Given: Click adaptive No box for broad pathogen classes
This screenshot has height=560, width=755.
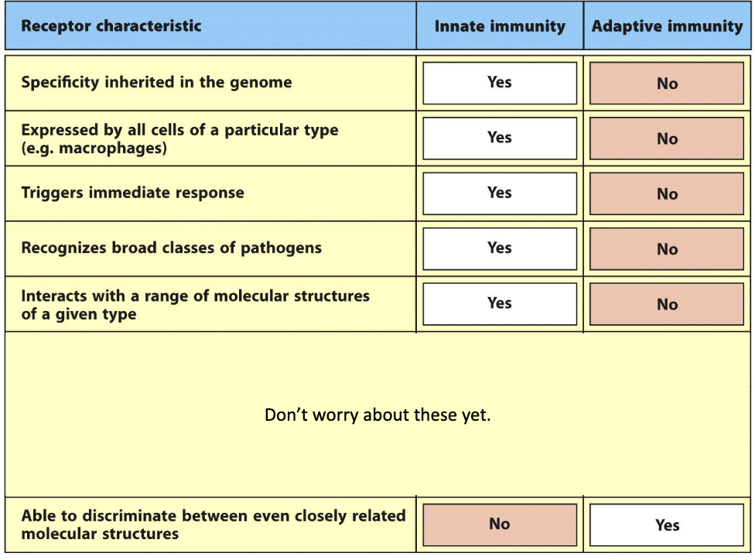Looking at the screenshot, I should coord(667,249).
